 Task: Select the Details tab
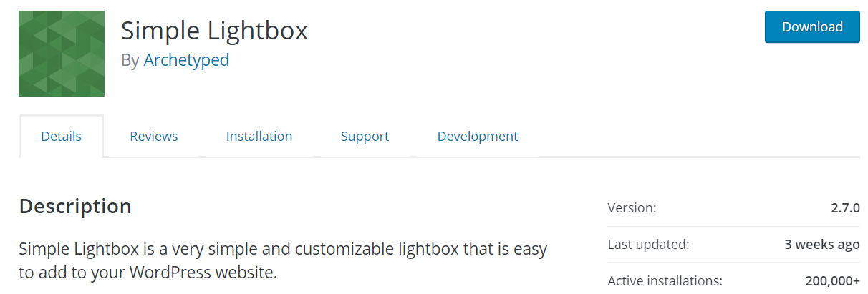(x=62, y=136)
